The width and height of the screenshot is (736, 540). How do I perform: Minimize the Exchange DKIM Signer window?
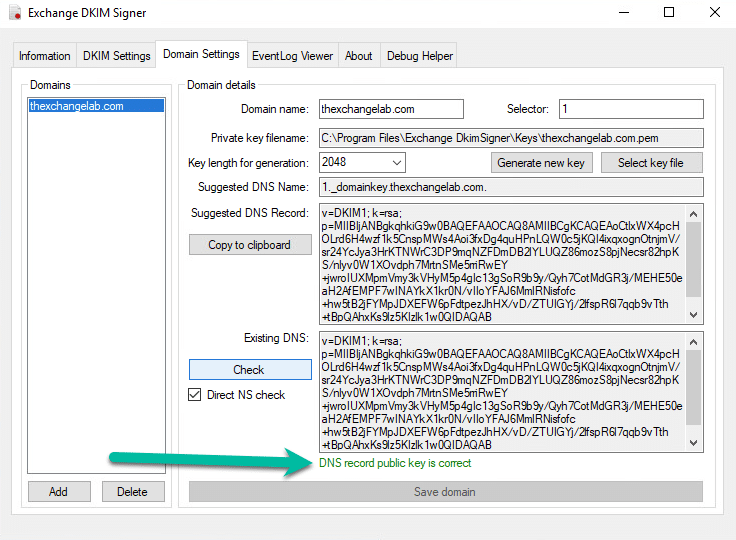623,13
